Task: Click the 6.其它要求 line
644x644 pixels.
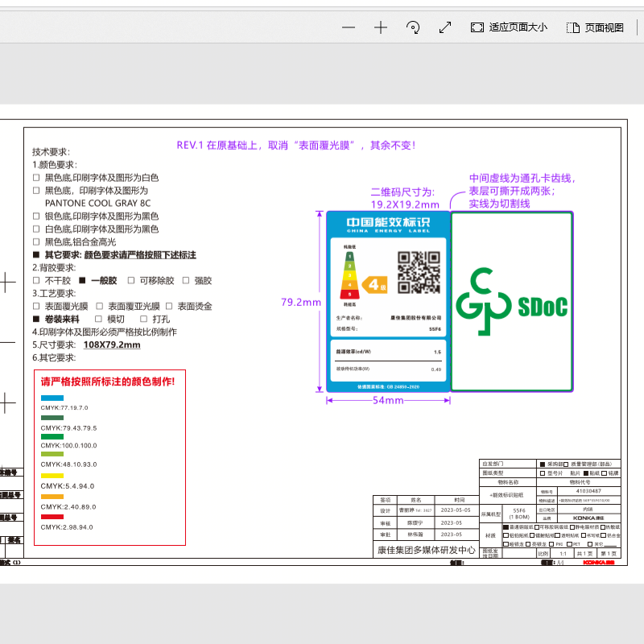Action: [x=54, y=357]
